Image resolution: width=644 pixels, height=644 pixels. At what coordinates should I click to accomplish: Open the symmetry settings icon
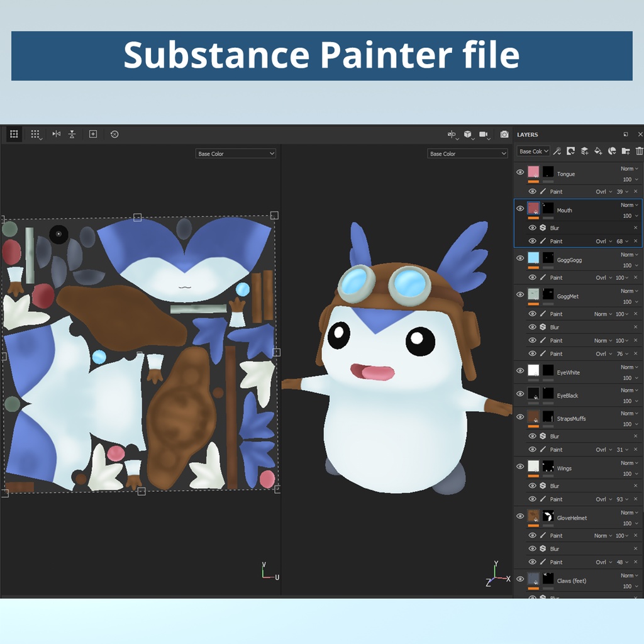click(x=452, y=135)
